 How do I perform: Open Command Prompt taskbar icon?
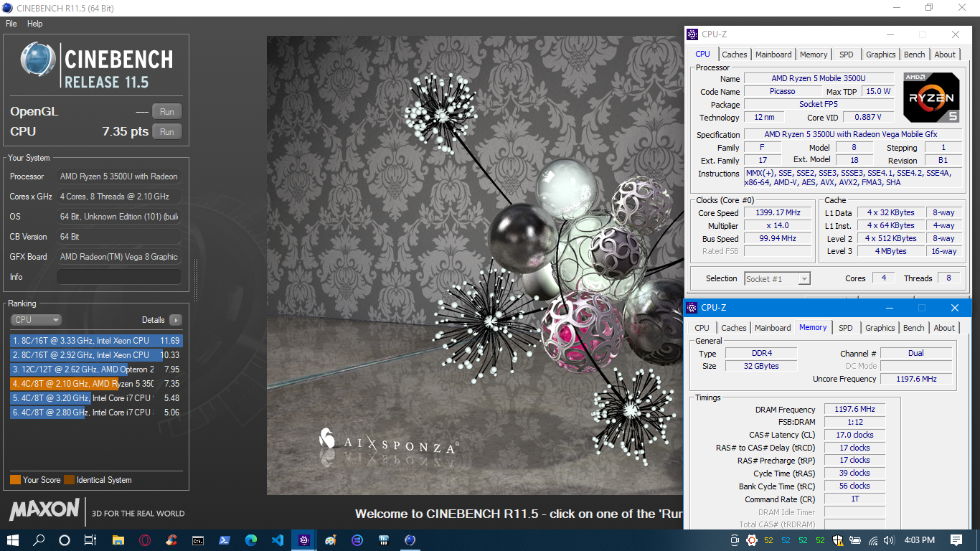pos(197,540)
